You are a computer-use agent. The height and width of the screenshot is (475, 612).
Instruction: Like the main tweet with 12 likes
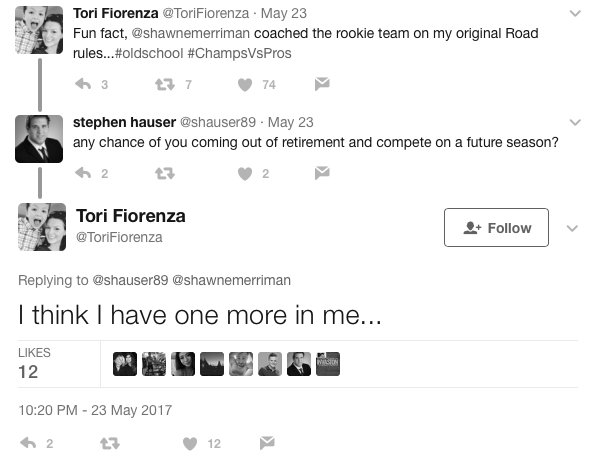coord(190,444)
